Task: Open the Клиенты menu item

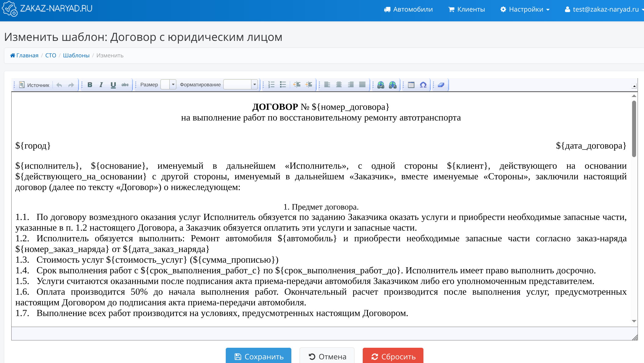Action: (466, 9)
